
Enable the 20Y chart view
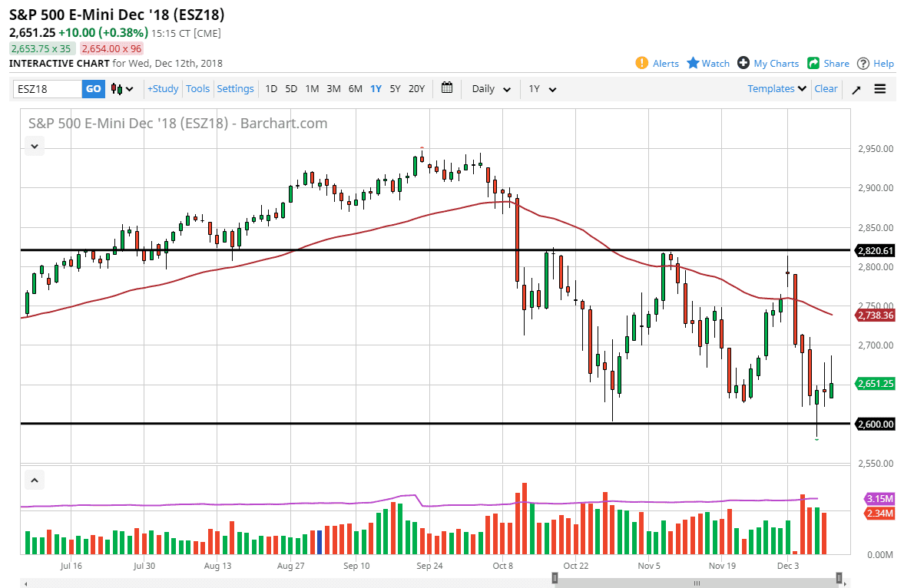(416, 89)
